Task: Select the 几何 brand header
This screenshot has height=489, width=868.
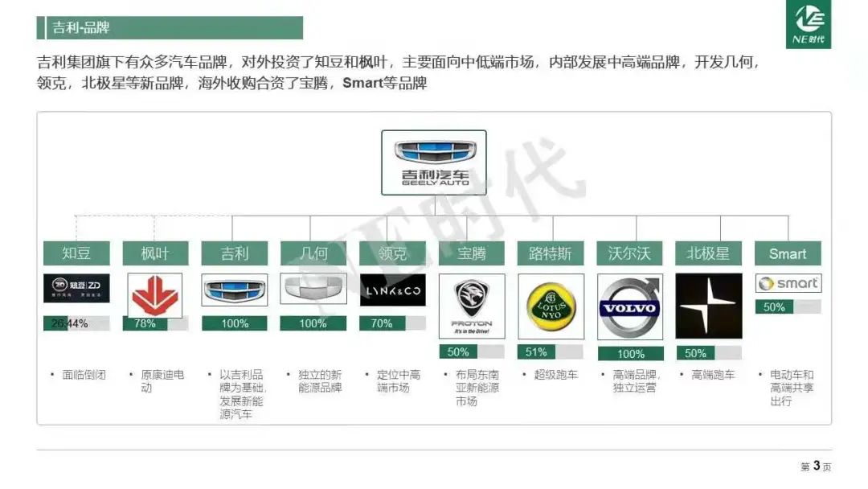Action: pos(313,253)
